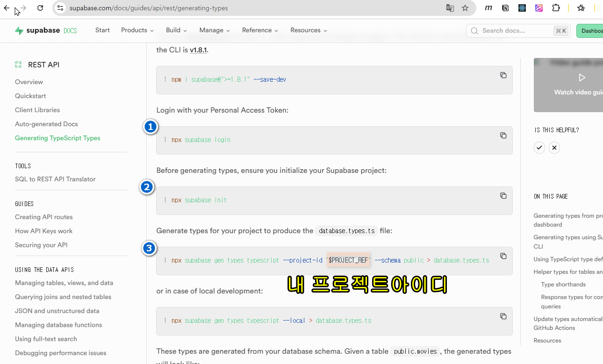The width and height of the screenshot is (603, 364).
Task: Go to SQL to REST API Translator
Action: (55, 179)
